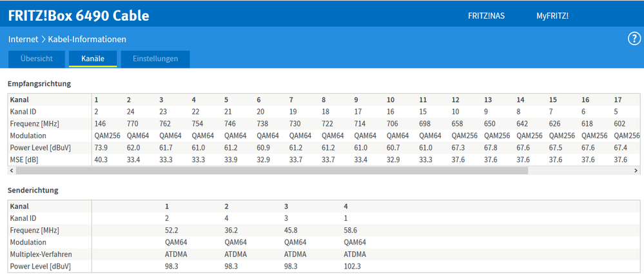Image resolution: width=644 pixels, height=277 pixels.
Task: Select frequency value 770
Action: point(132,123)
